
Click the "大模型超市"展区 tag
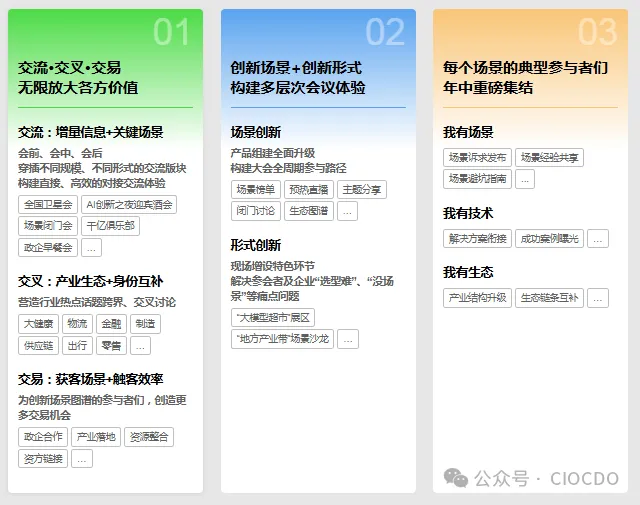tap(273, 317)
